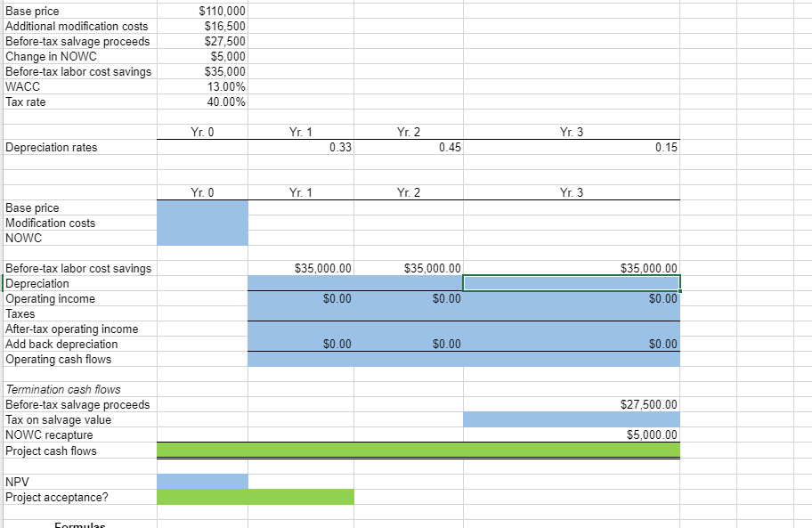Click the highlighted Yr. 3 Depreciation cell
The image size is (812, 528).
[572, 283]
